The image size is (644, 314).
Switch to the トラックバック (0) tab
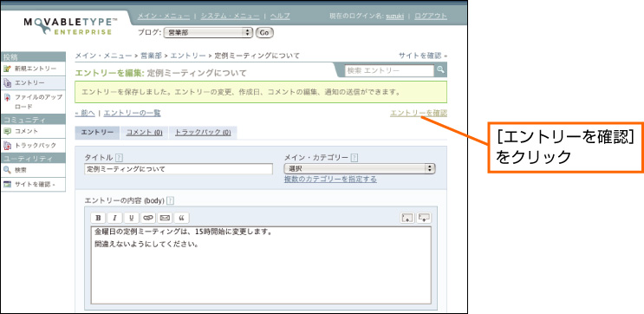point(203,133)
